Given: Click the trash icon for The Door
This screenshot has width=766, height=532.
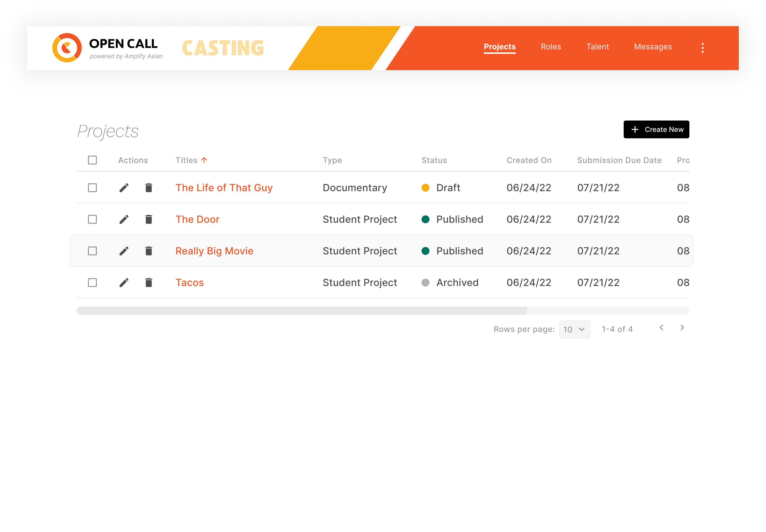Looking at the screenshot, I should [149, 219].
